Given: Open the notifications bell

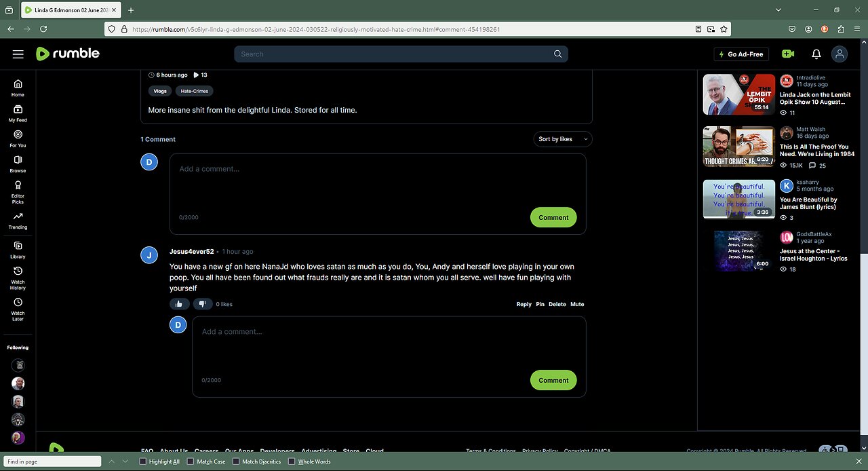Looking at the screenshot, I should click(816, 54).
